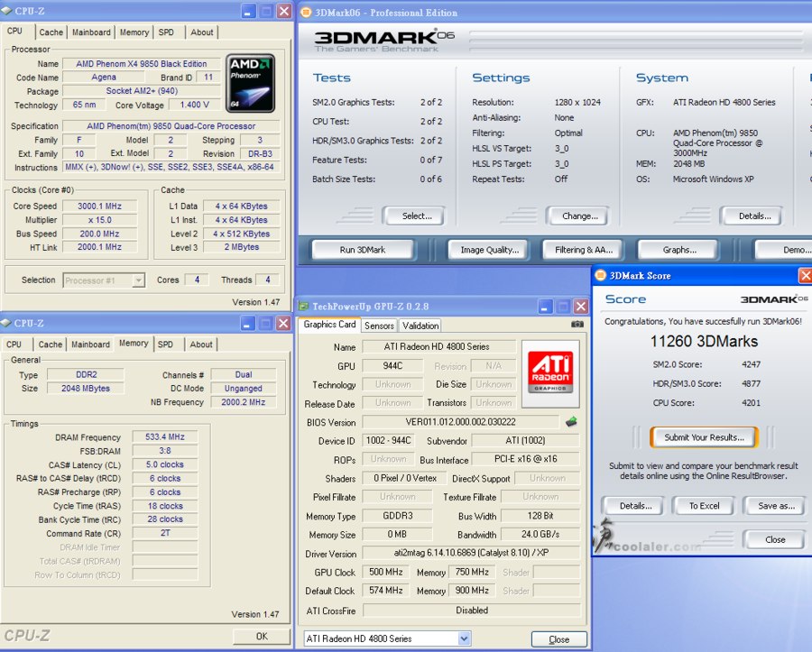Click the 3DMark06 title bar icon
The width and height of the screenshot is (812, 652).
coord(306,13)
